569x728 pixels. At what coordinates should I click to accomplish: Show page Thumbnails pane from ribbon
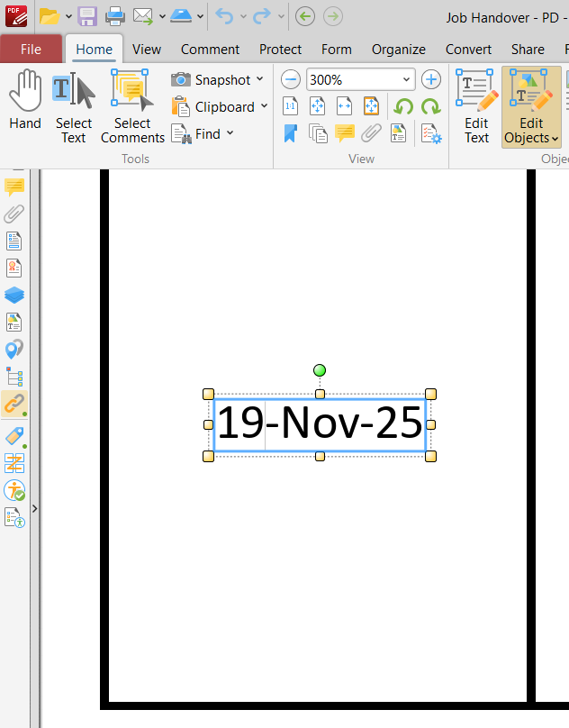pyautogui.click(x=318, y=133)
